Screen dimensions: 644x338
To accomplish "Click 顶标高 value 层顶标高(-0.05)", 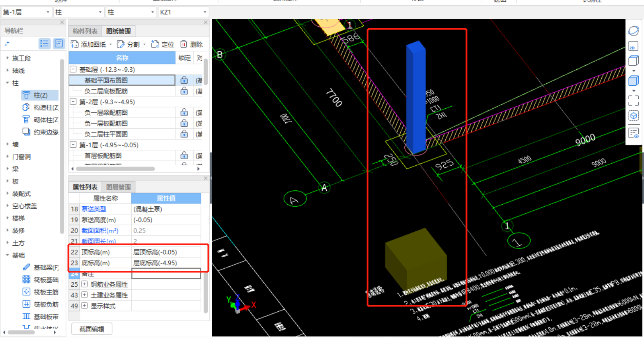I will tap(166, 252).
